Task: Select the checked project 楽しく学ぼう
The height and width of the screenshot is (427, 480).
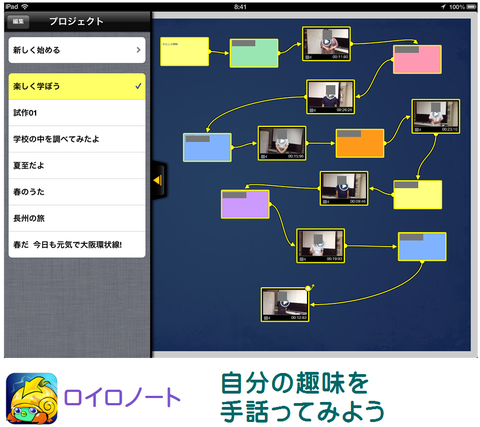Action: click(77, 86)
